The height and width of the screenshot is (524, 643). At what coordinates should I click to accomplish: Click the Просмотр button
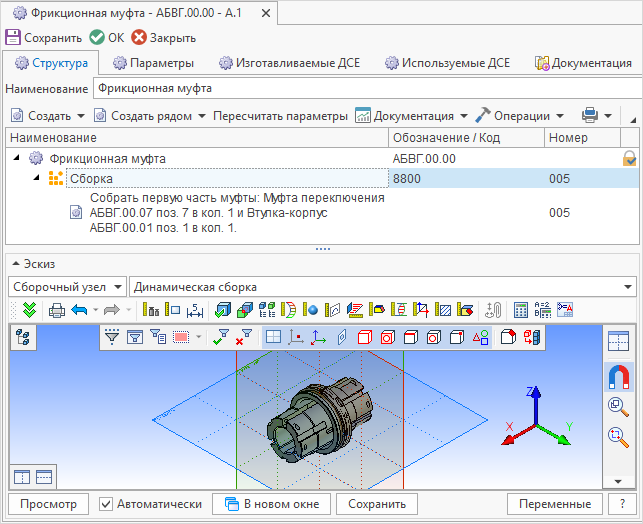48,504
